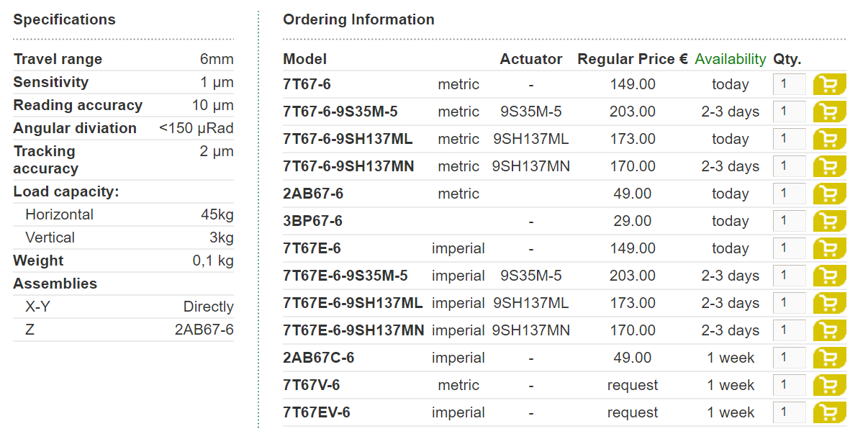868x439 pixels.
Task: Add 7T67V-6 to cart
Action: coord(829,385)
